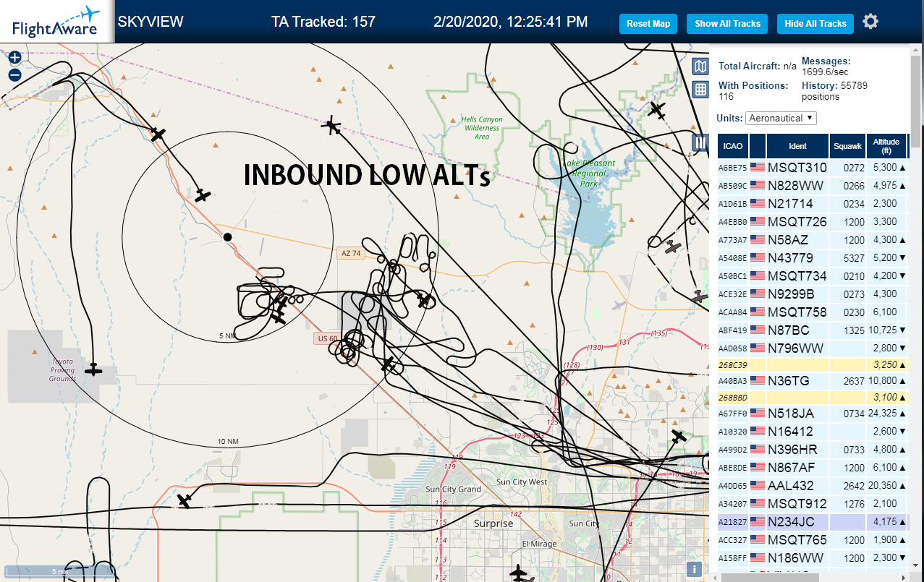Click Hide All Tracks
This screenshot has height=582, width=924.
pyautogui.click(x=815, y=24)
